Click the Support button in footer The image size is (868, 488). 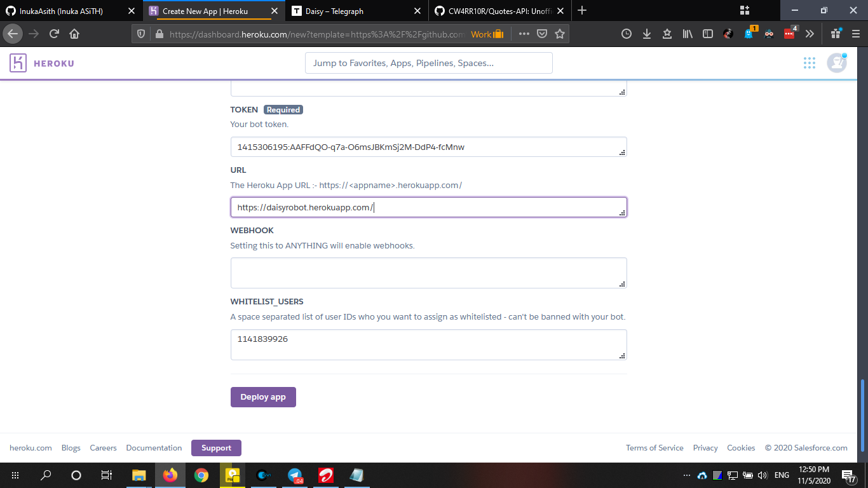[216, 448]
